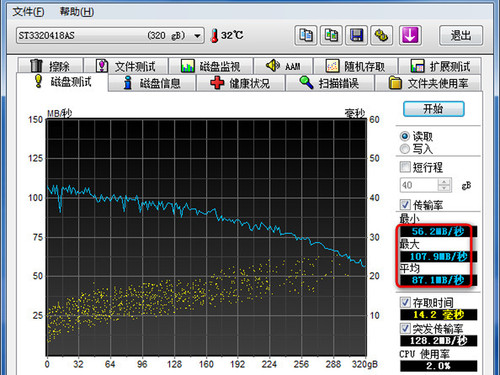Open the 文件 menu
This screenshot has height=375, width=500.
[28, 12]
